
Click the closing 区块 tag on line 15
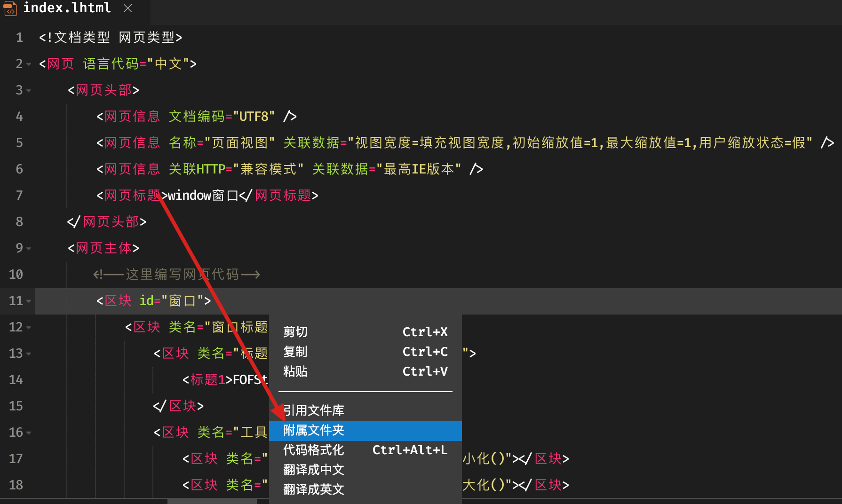tap(179, 406)
